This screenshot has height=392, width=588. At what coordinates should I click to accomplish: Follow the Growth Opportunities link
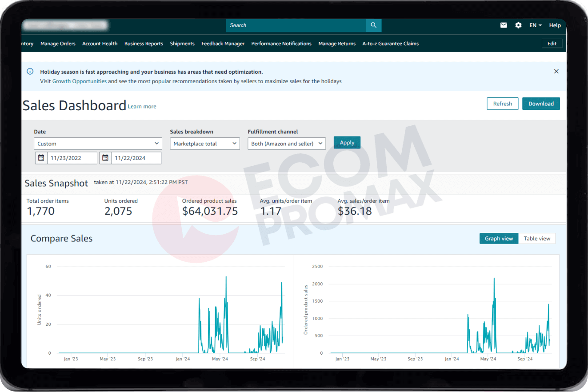coord(80,81)
